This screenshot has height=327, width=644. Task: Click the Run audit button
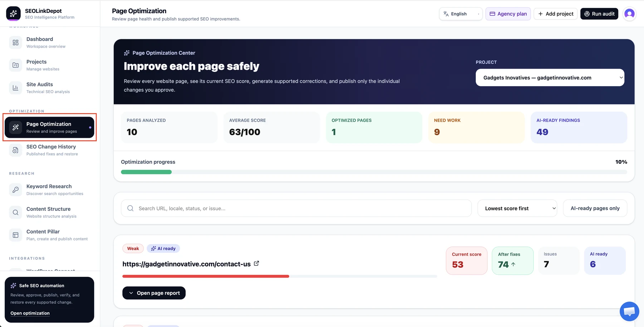click(599, 14)
